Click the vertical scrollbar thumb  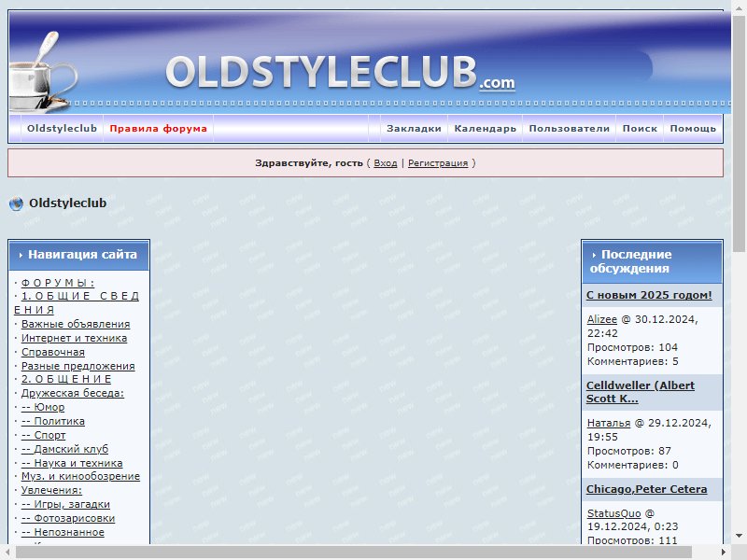pyautogui.click(x=739, y=133)
